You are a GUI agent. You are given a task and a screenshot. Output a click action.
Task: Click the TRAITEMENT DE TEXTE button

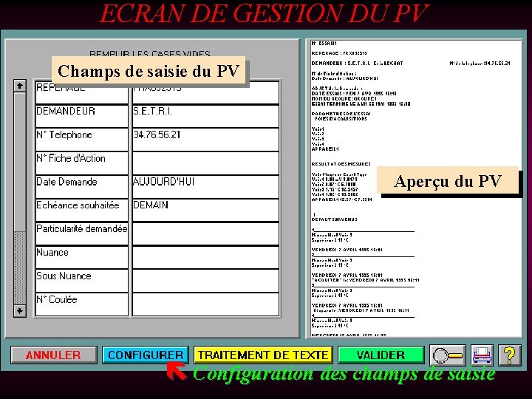263,355
